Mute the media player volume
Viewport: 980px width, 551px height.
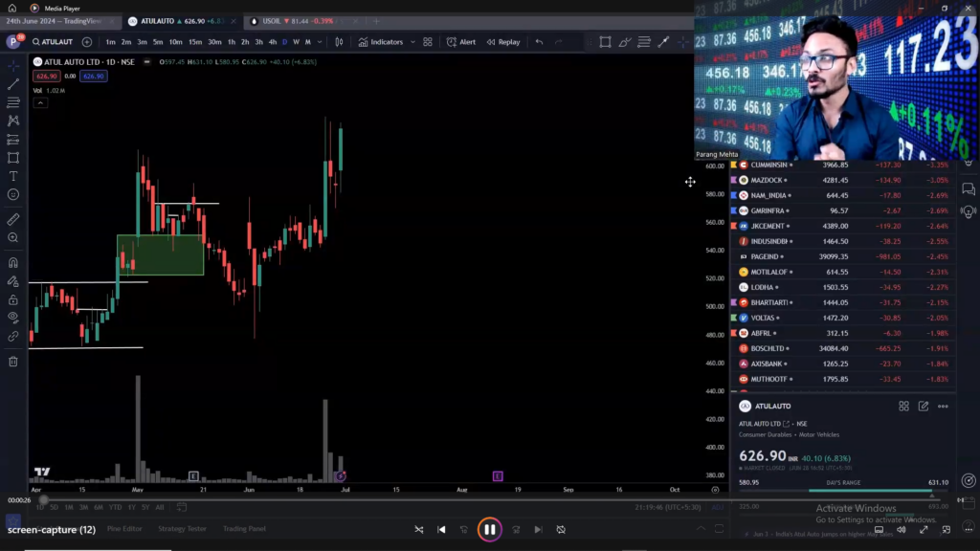[902, 530]
